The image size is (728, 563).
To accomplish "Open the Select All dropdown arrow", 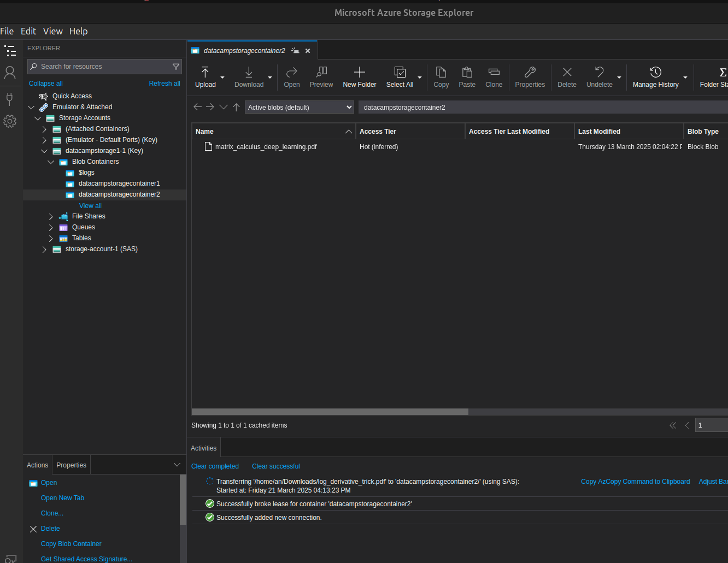I will tap(420, 78).
